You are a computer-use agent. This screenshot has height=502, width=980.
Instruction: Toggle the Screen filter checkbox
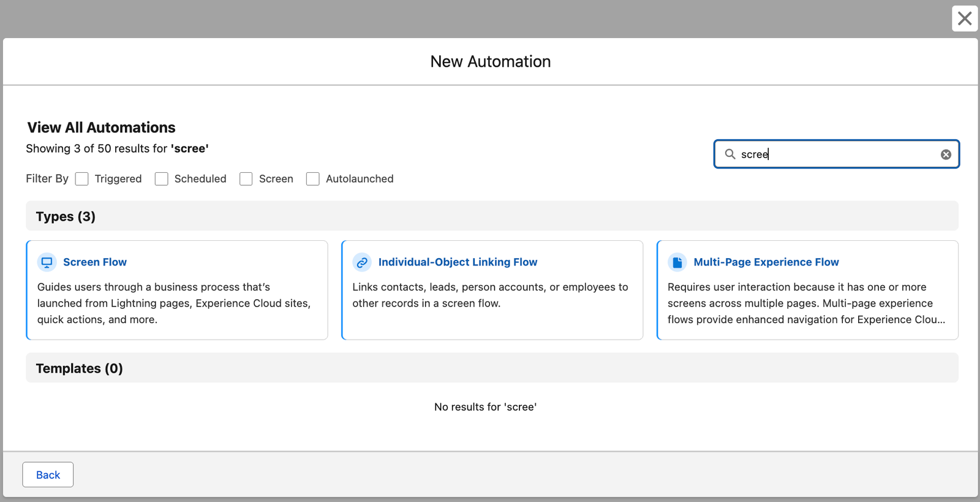[x=246, y=179]
